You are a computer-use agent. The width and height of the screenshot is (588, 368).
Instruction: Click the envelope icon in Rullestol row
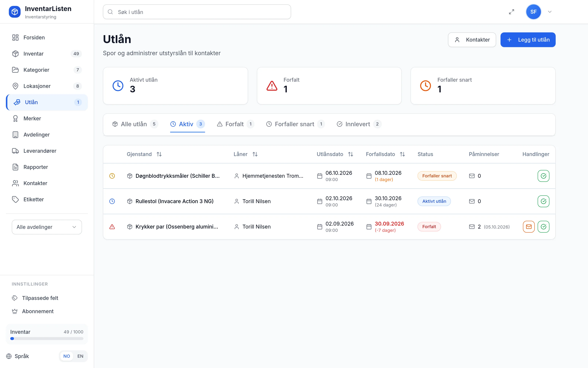point(472,201)
